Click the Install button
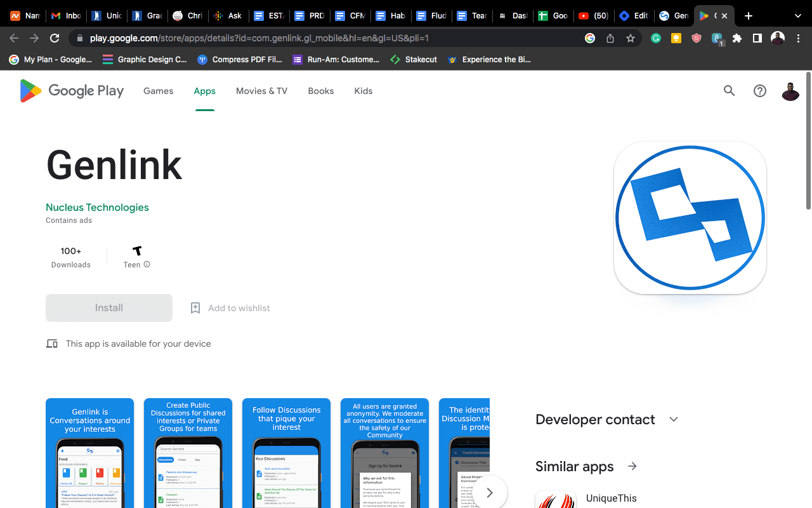 click(108, 307)
